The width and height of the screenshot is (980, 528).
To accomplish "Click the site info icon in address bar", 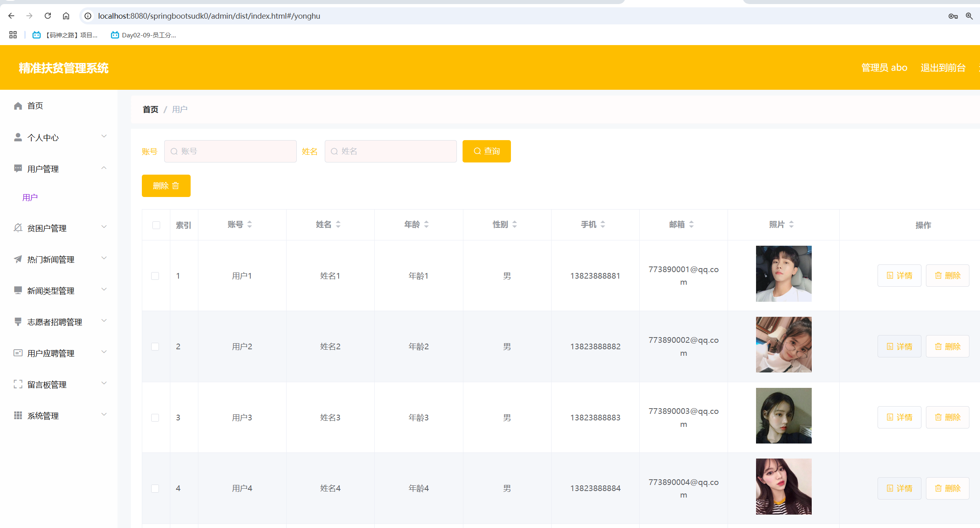I will (x=88, y=16).
